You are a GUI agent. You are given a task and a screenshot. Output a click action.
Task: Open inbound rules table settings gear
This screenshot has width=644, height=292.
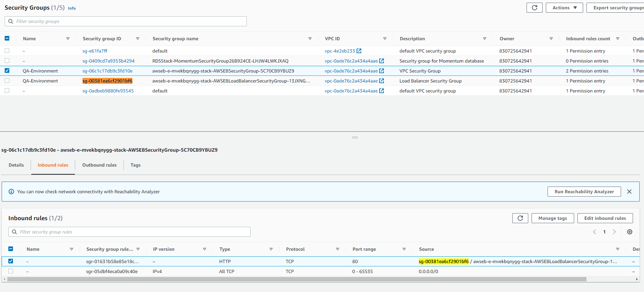(630, 232)
